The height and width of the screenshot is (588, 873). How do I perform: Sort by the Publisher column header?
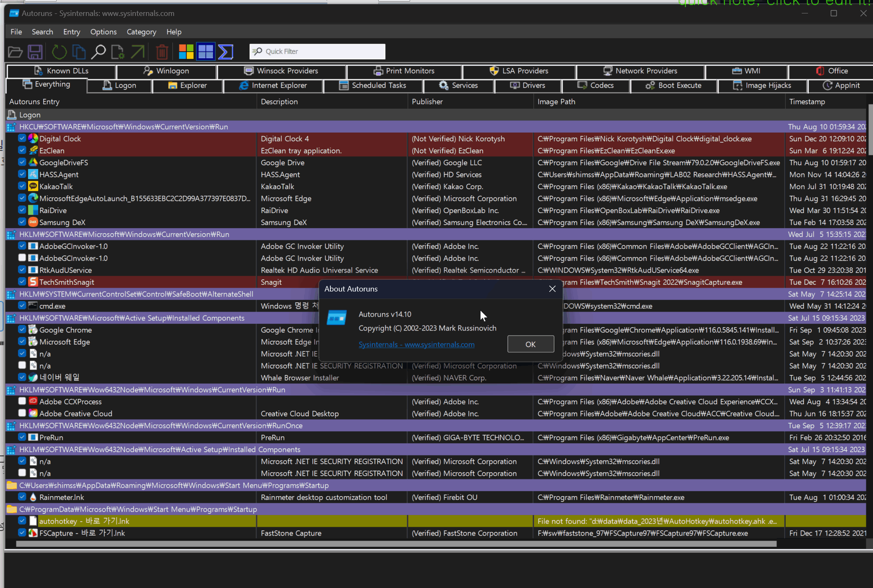[470, 102]
